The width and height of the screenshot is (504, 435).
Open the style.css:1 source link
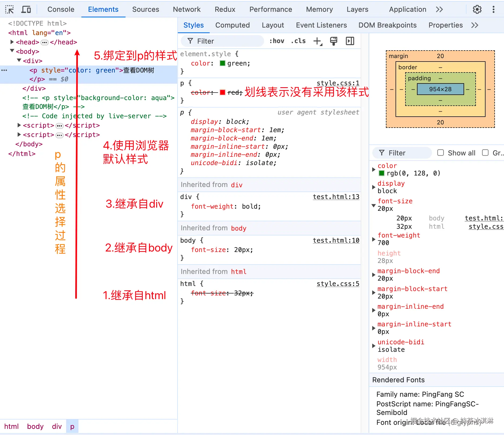(338, 83)
